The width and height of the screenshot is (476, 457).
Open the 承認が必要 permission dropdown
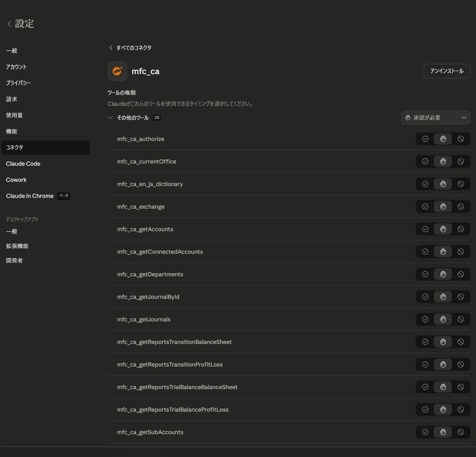click(436, 118)
